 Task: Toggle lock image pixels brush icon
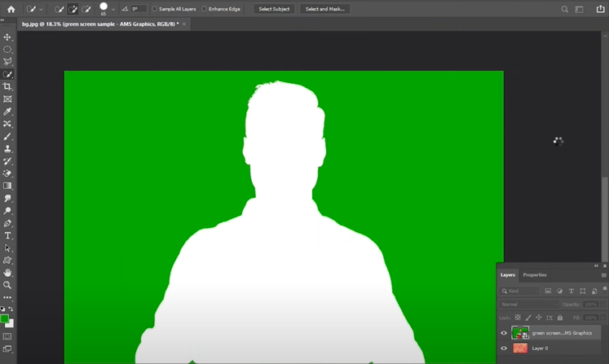coord(528,318)
